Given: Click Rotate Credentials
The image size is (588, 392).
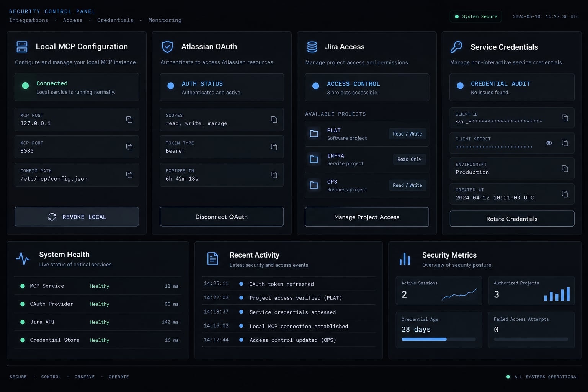Looking at the screenshot, I should [512, 219].
